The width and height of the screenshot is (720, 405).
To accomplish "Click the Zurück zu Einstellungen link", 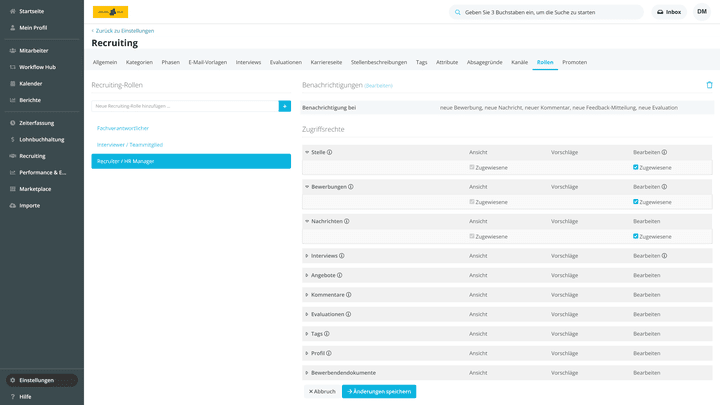I will coord(124,31).
